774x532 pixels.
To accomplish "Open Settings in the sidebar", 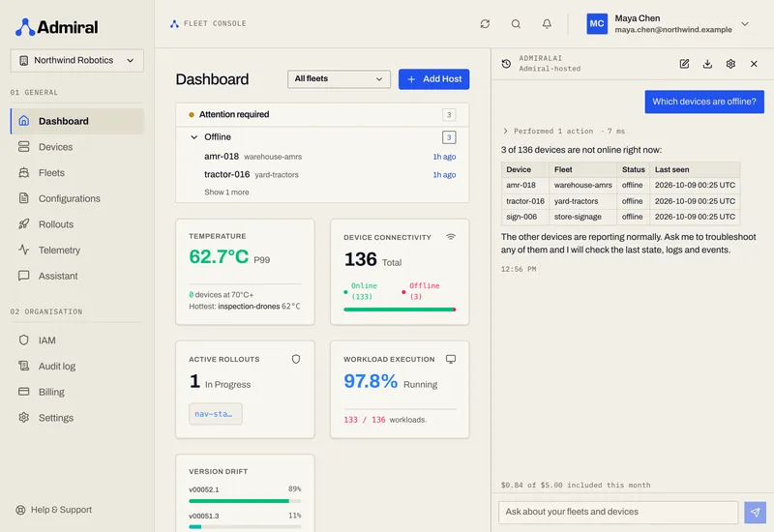I will pos(77,418).
